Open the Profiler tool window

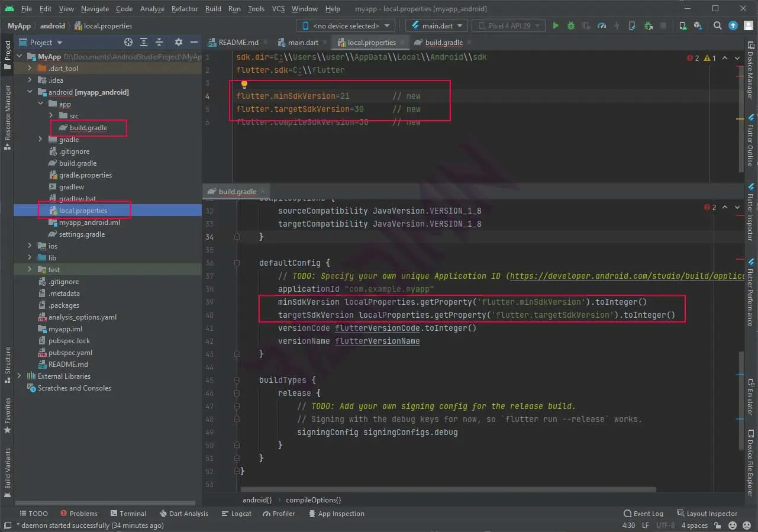279,514
